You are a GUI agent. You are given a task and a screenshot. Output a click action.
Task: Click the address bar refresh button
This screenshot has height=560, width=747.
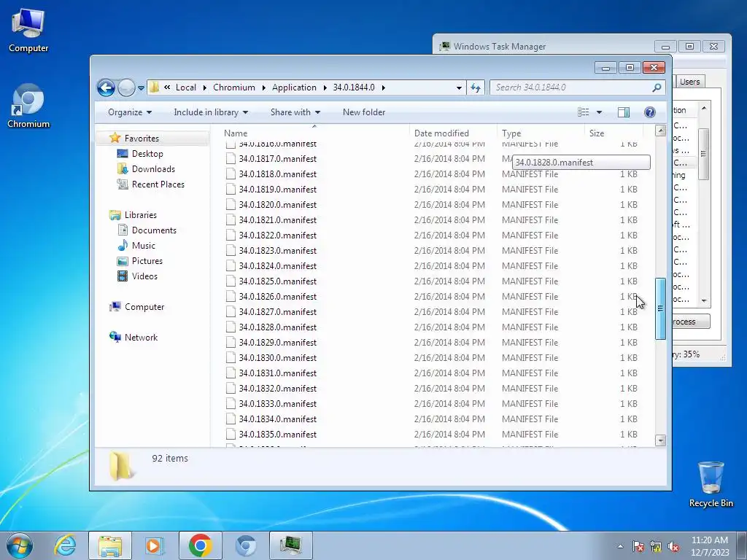[x=476, y=87]
